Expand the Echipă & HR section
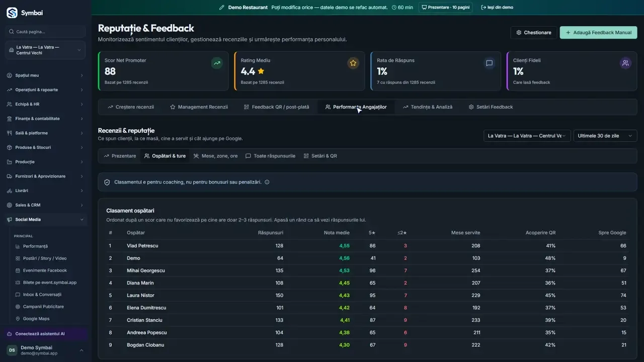The width and height of the screenshot is (644, 362). (45, 105)
